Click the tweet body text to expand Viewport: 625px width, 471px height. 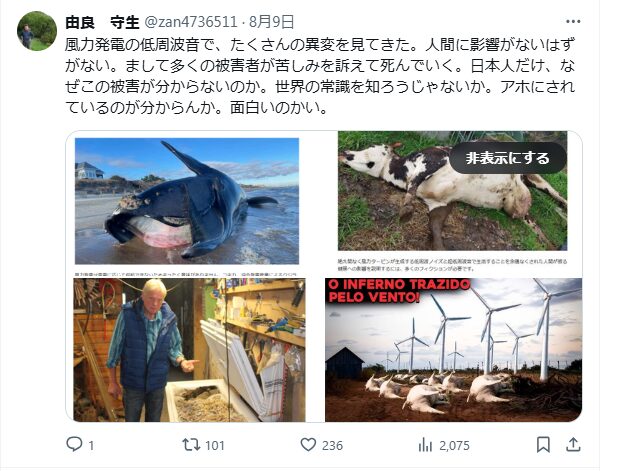(x=320, y=76)
